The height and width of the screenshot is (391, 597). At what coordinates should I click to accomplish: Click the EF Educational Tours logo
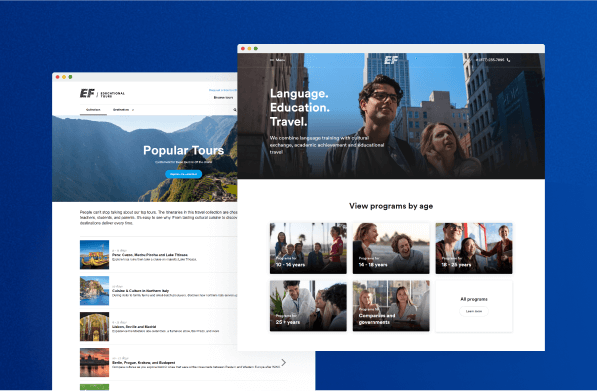click(x=102, y=93)
